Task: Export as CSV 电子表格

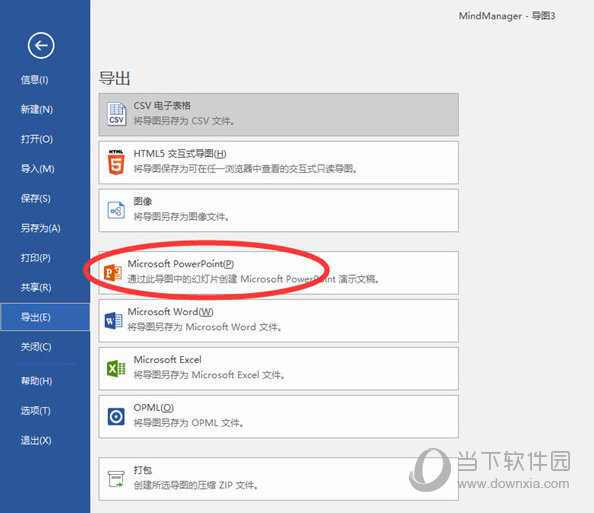Action: [278, 114]
